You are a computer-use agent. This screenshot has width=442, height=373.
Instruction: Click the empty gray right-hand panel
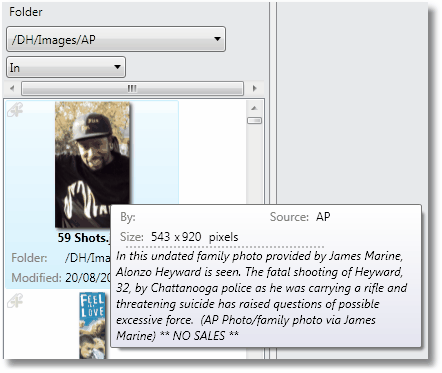coord(352,103)
